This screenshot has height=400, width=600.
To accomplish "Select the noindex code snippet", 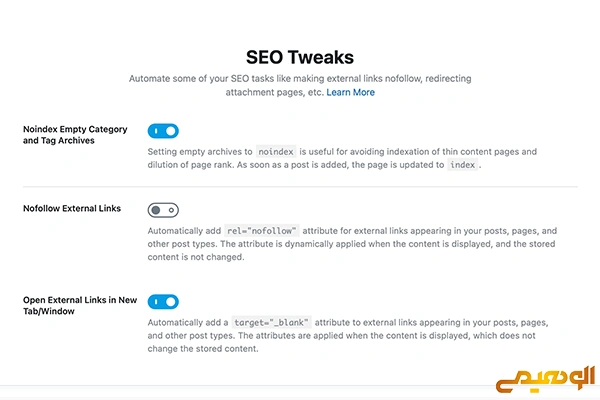I will [x=276, y=152].
